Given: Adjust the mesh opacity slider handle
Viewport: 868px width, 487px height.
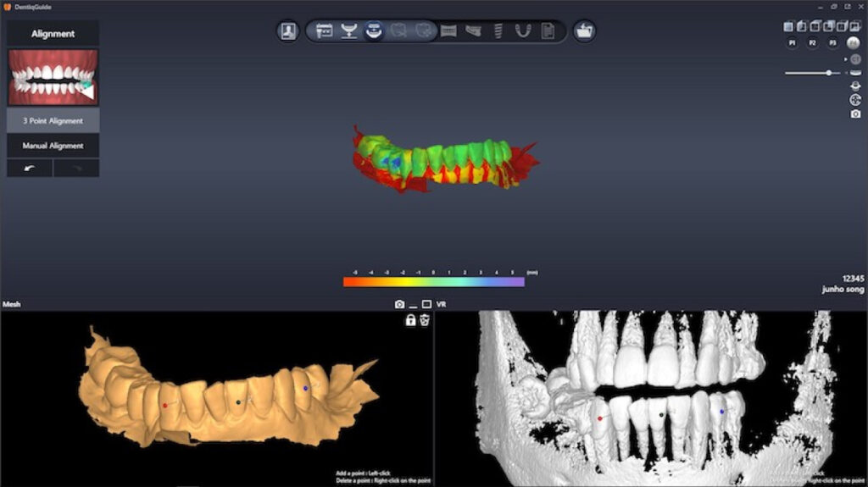Looking at the screenshot, I should pos(828,73).
